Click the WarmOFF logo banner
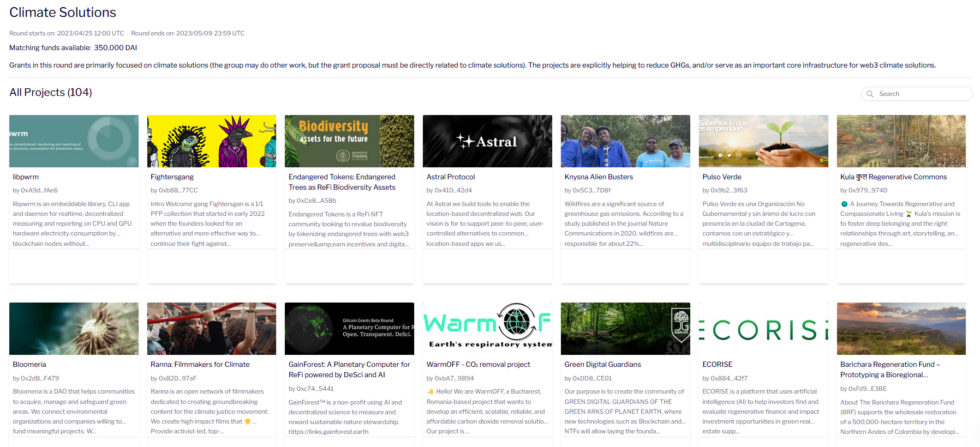 click(487, 329)
